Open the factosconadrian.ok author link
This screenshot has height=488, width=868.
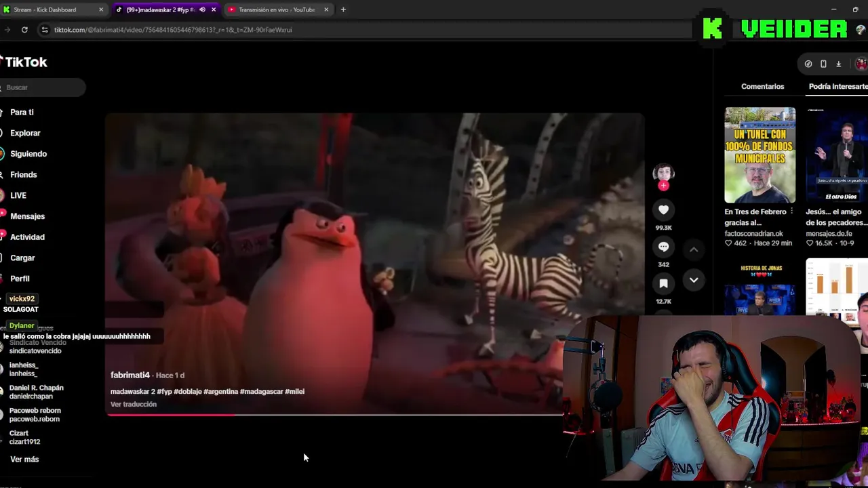[753, 234]
